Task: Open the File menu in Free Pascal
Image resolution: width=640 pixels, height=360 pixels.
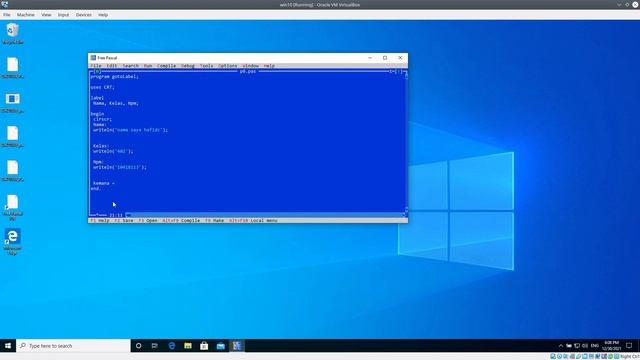Action: [96, 66]
